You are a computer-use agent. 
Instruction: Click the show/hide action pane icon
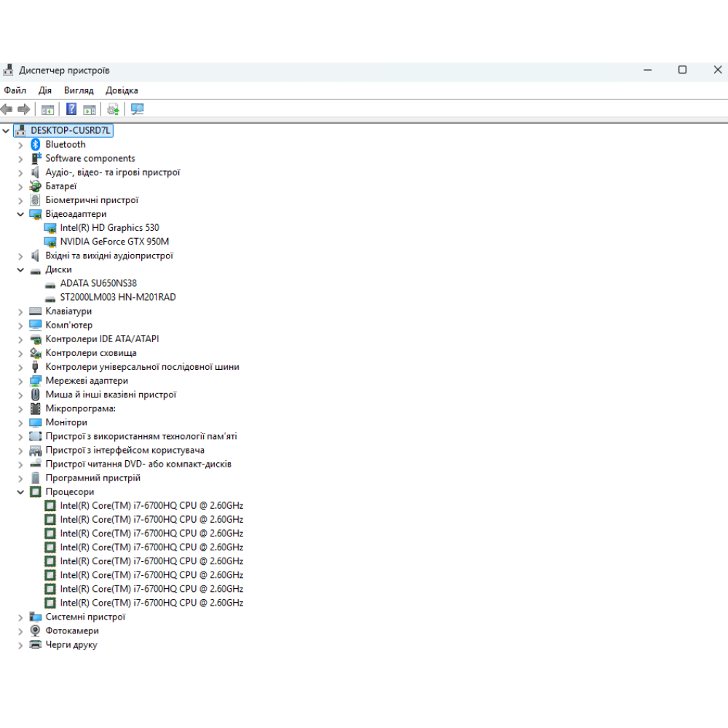[90, 109]
